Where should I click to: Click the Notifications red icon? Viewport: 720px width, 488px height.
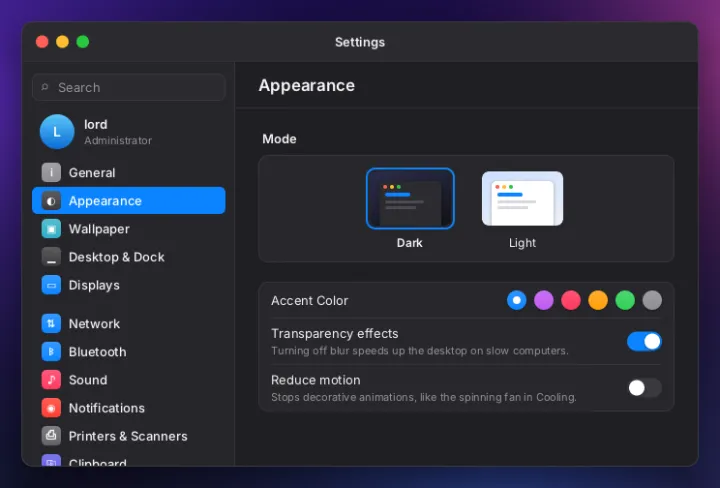tap(51, 408)
